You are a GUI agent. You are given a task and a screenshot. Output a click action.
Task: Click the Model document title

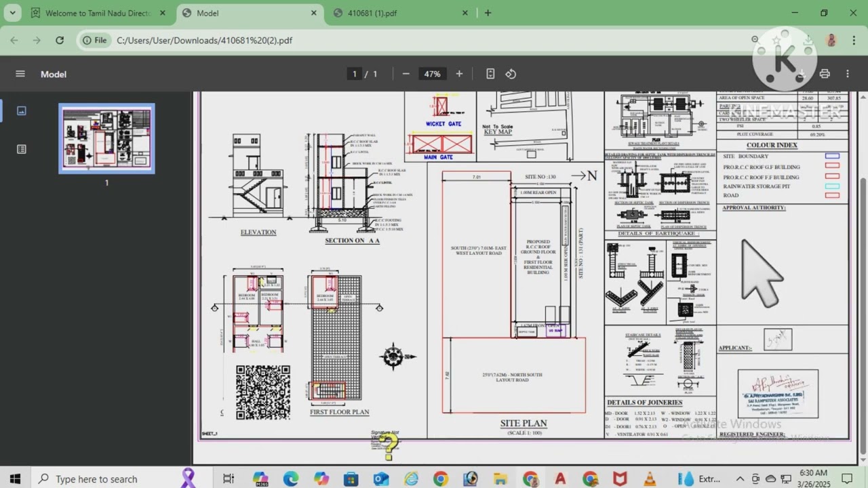pyautogui.click(x=54, y=74)
